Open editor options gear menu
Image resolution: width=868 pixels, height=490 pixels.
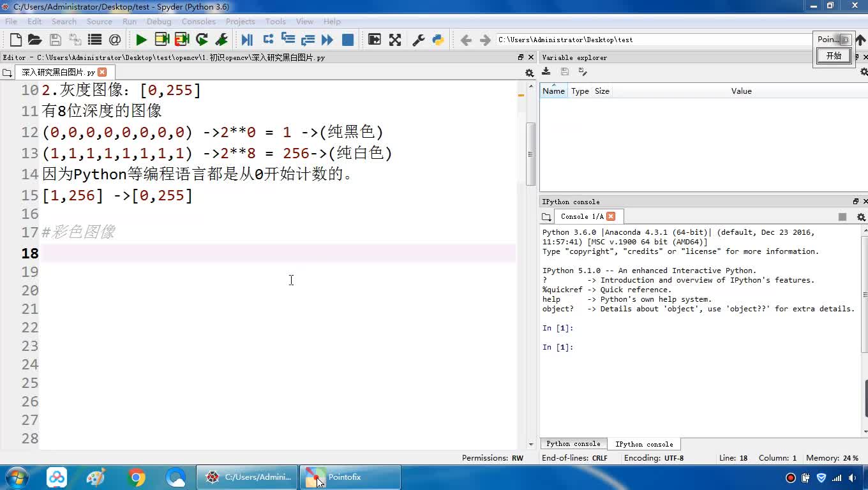tap(529, 73)
